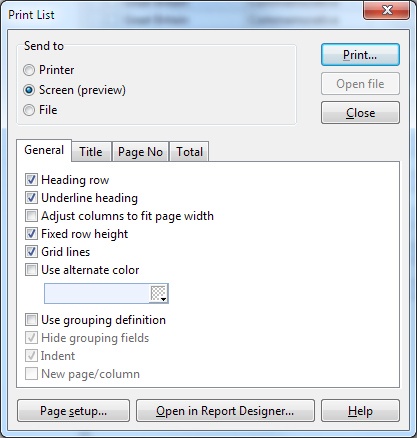Image resolution: width=417 pixels, height=438 pixels.
Task: Click the alternate color preview field
Action: (x=97, y=294)
